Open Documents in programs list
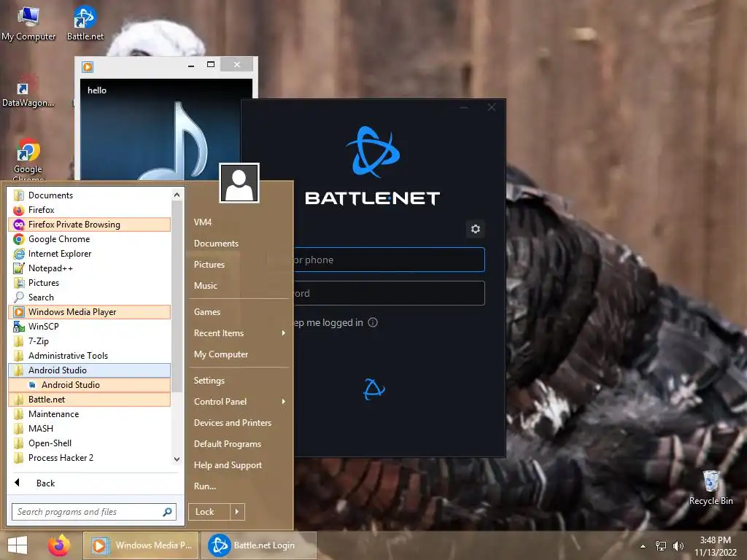The image size is (747, 560). pos(90,195)
